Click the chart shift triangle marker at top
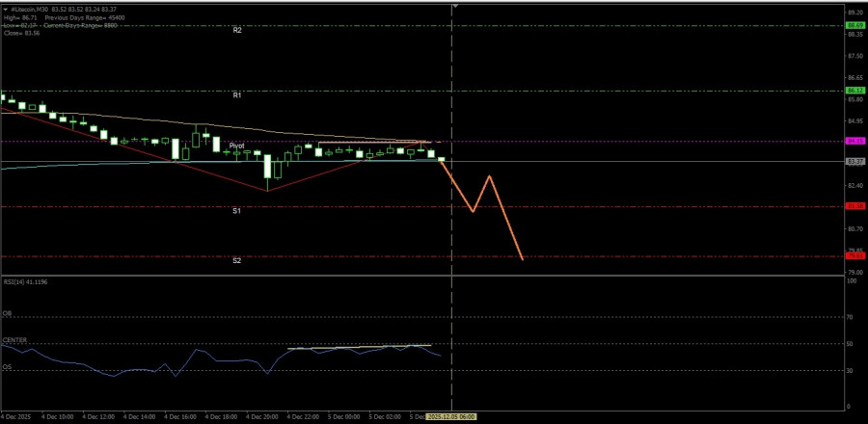This screenshot has height=424, width=868. pos(454,6)
